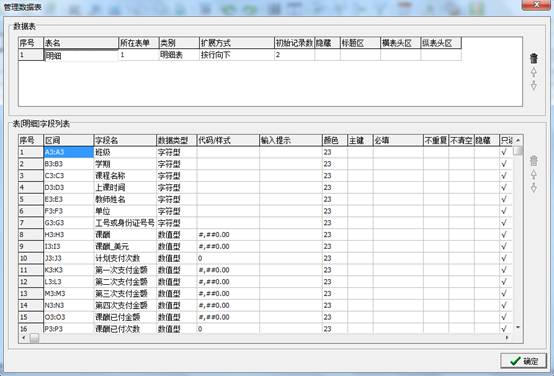Screen dimensions: 554x376
Task: Select the 明细表 category cell
Action: pos(179,55)
